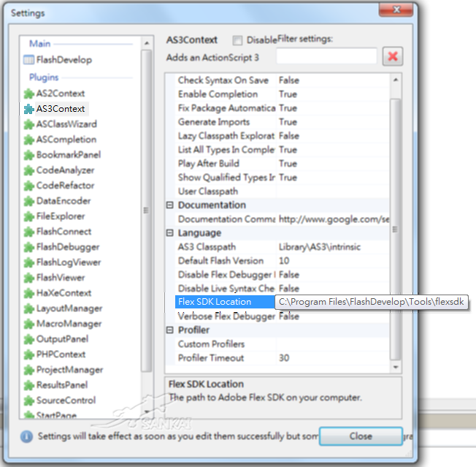476x467 pixels.
Task: Clear the filter with the red X
Action: pos(393,56)
